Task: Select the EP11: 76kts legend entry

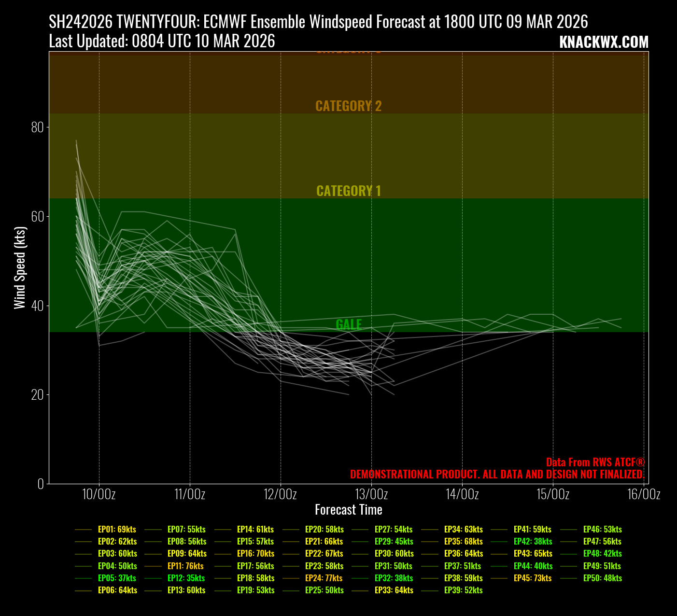Action: (185, 566)
